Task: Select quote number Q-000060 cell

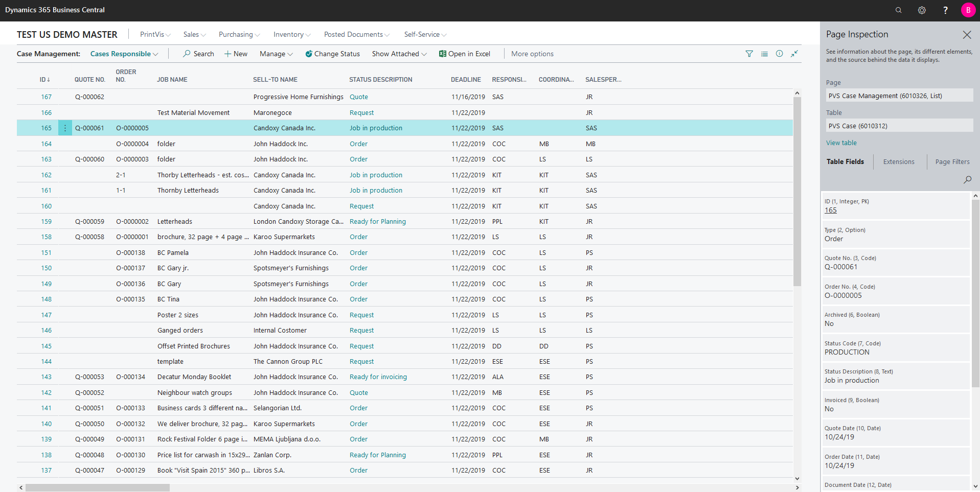Action: coord(90,159)
